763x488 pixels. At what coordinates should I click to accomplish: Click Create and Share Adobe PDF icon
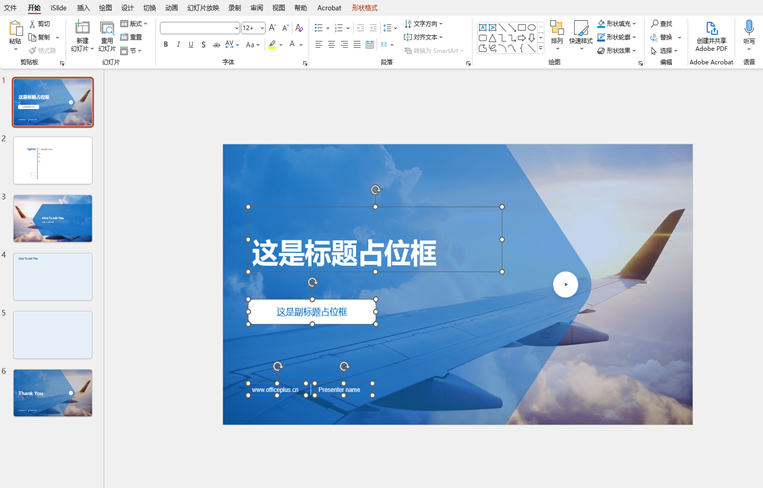711,28
